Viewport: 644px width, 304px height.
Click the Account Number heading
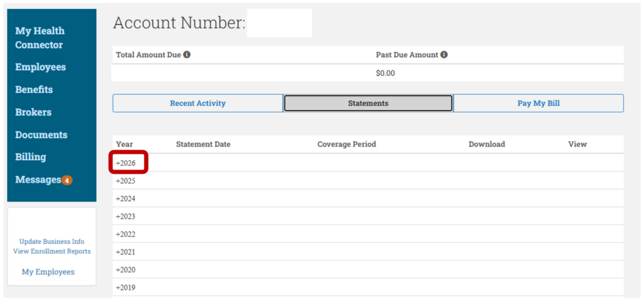click(179, 23)
